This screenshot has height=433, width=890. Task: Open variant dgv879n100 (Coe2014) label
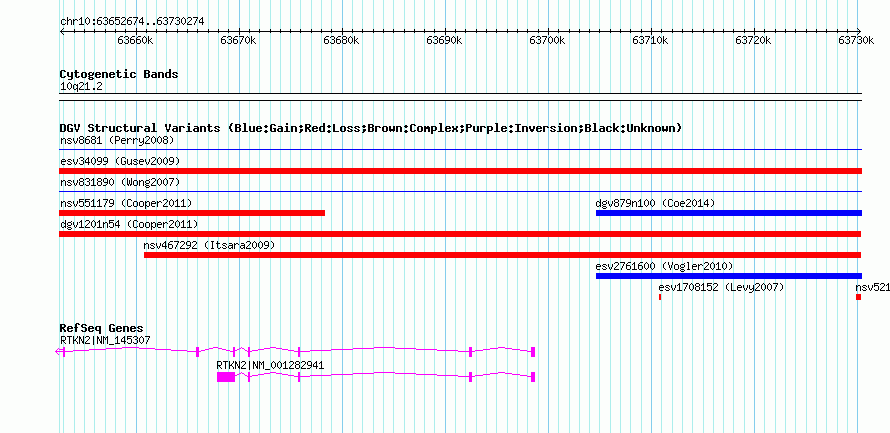tap(655, 203)
